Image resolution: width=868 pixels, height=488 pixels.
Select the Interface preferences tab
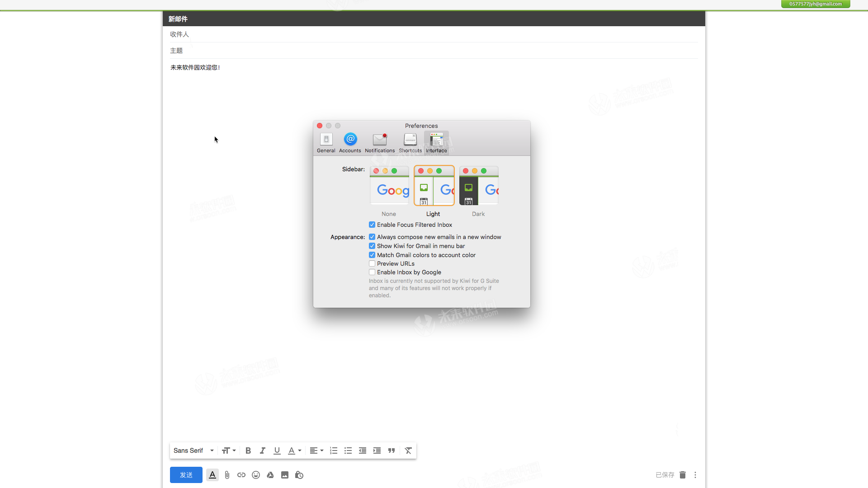[x=436, y=142]
